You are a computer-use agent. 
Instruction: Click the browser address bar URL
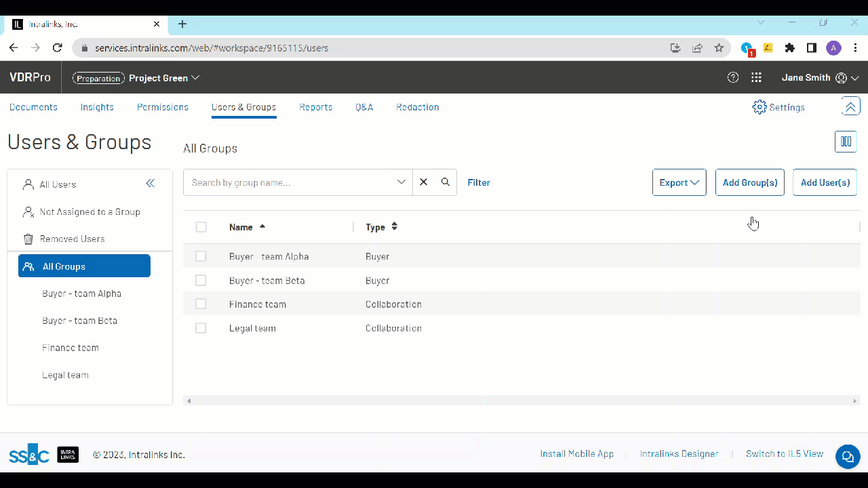coord(212,48)
